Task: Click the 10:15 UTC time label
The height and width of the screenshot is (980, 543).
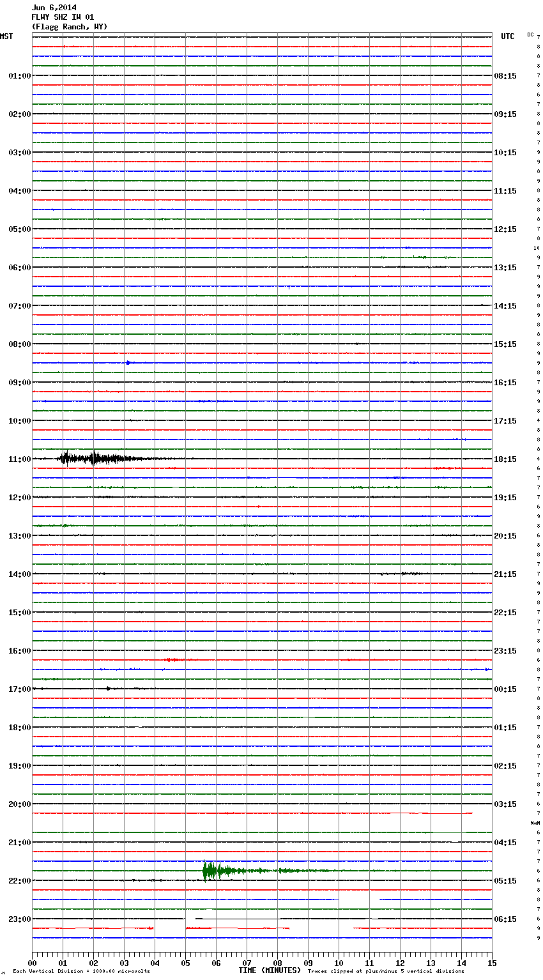Action: click(x=505, y=153)
